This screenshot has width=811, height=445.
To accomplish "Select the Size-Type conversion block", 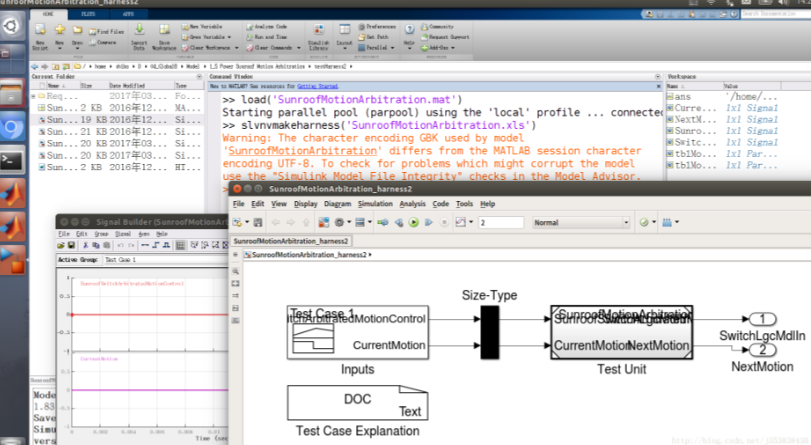I will pyautogui.click(x=489, y=332).
